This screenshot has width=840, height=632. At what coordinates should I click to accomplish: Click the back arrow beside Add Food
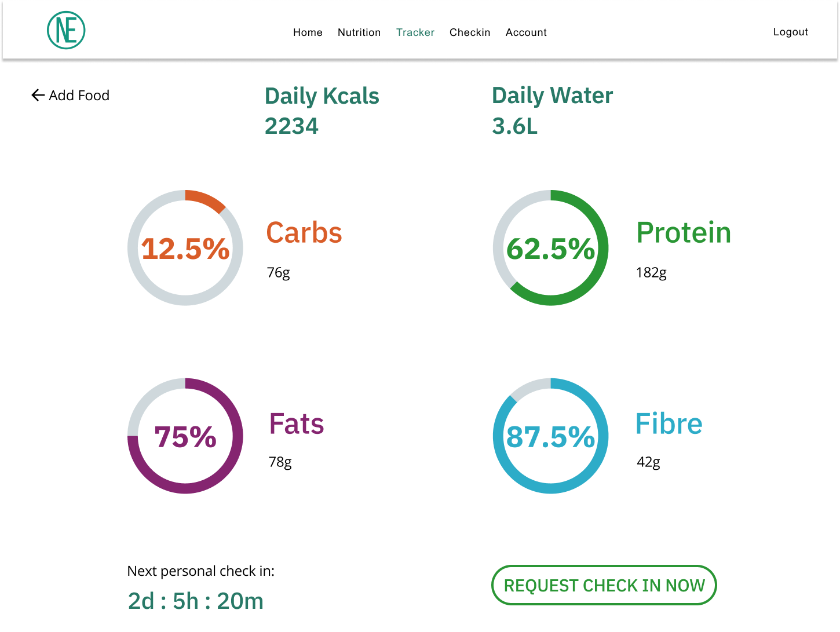pyautogui.click(x=38, y=95)
